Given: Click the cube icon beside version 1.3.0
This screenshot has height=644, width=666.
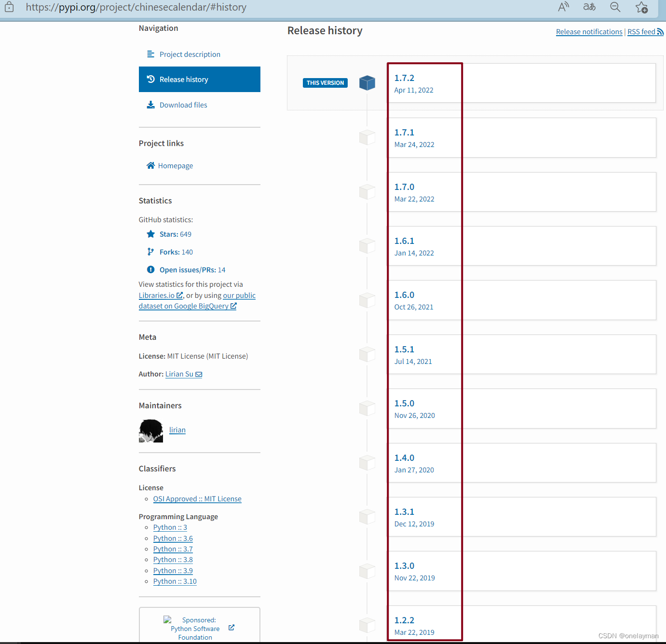Looking at the screenshot, I should coord(367,571).
